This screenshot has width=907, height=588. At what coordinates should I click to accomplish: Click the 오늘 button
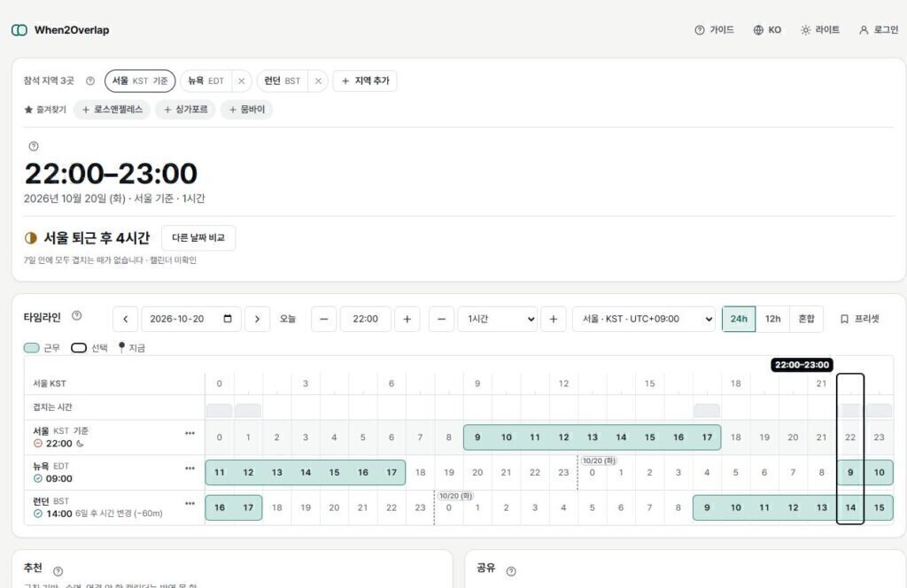coord(288,319)
